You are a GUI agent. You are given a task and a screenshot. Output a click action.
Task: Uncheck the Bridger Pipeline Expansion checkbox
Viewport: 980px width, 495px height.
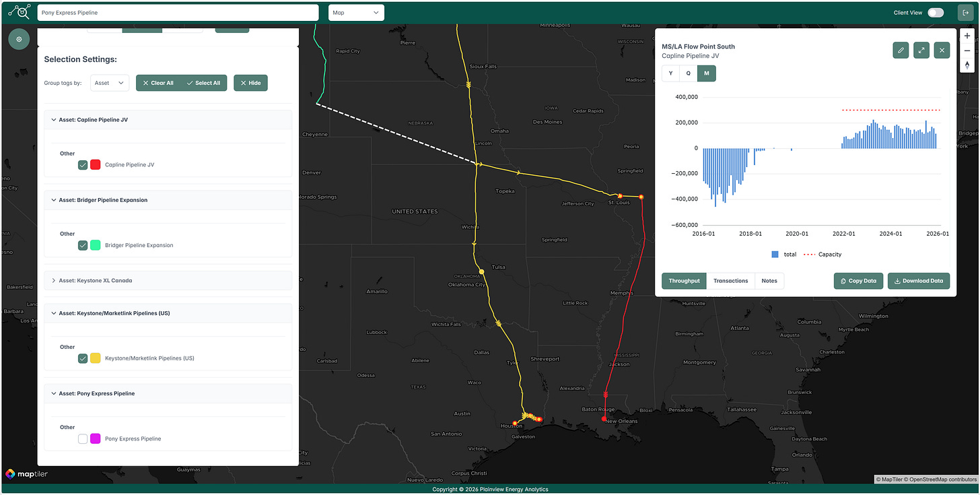point(83,245)
